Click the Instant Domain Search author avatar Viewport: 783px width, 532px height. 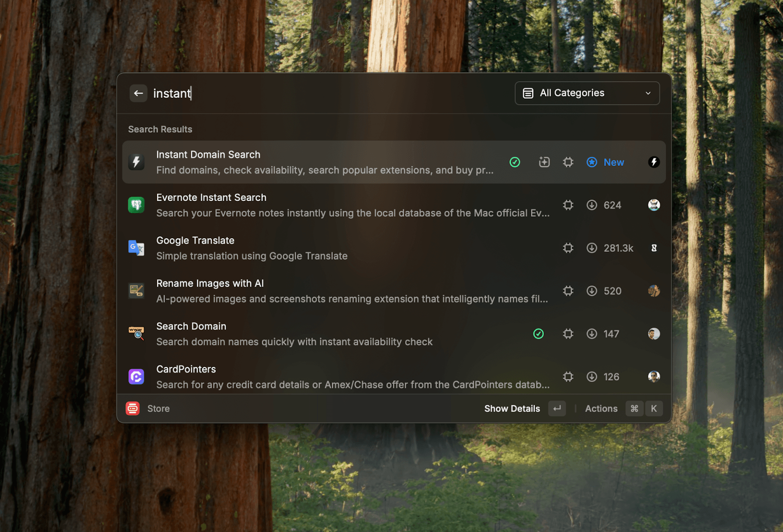click(654, 162)
